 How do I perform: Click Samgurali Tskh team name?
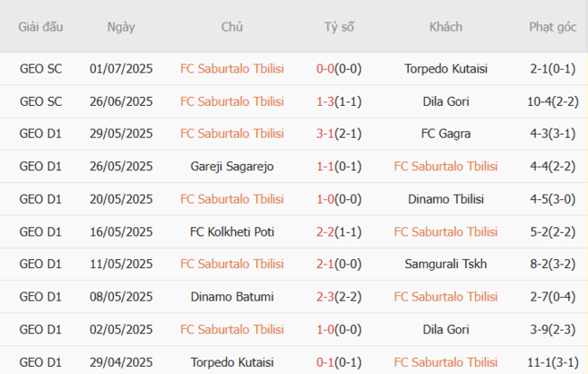pos(445,264)
